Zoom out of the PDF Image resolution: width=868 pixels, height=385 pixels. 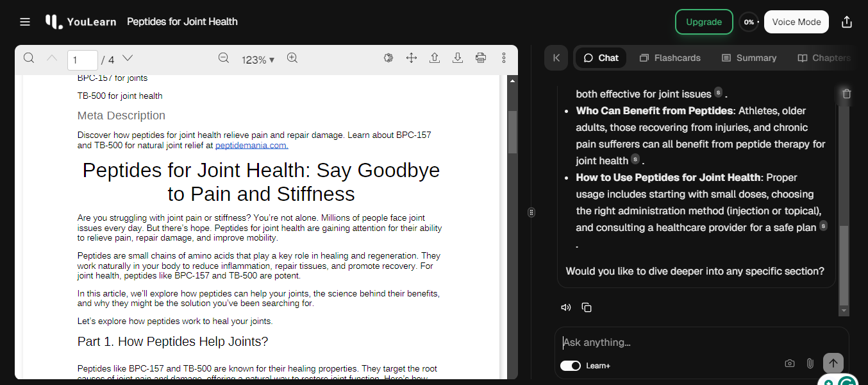(224, 58)
